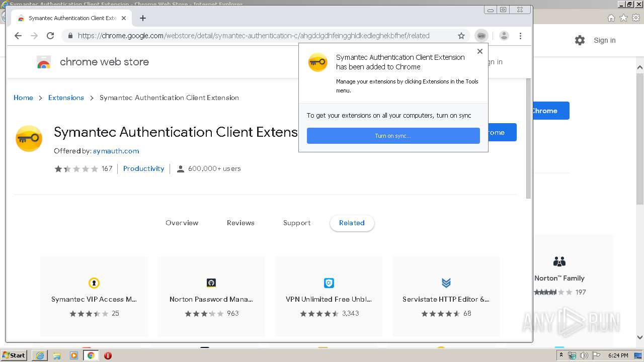Click the volume icon in system tray
This screenshot has height=362, width=644.
pyautogui.click(x=584, y=355)
